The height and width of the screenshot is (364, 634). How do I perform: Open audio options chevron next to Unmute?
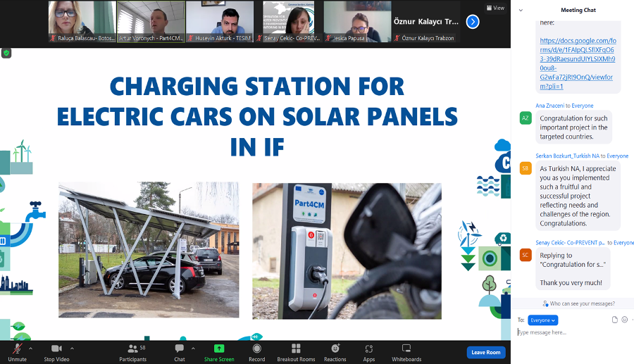click(x=31, y=348)
